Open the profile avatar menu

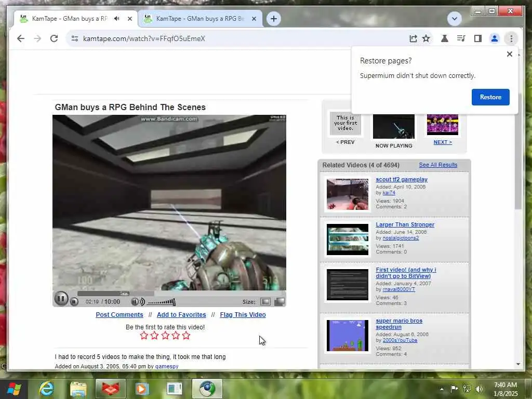pos(495,38)
